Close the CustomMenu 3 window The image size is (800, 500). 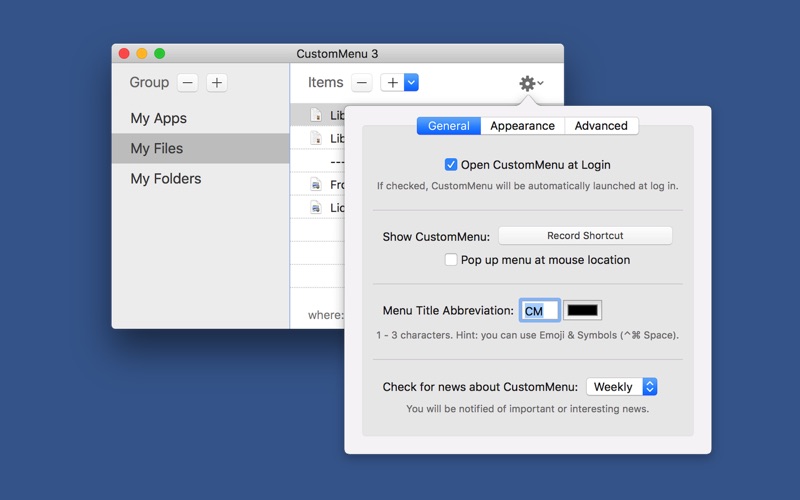click(x=124, y=54)
